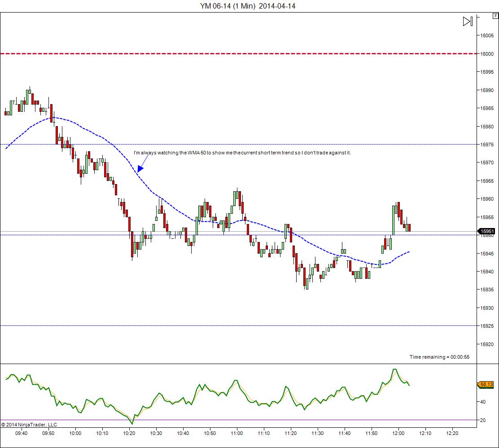Click the 2014 NinjaTrader, LLC copyright text
Screen dimensions: 499x448
[29, 425]
